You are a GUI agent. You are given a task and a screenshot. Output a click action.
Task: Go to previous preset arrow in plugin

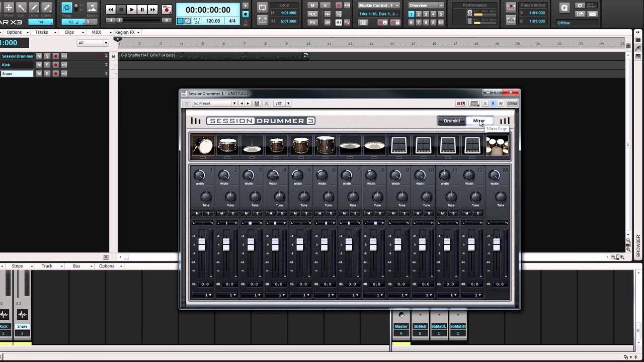tap(242, 104)
